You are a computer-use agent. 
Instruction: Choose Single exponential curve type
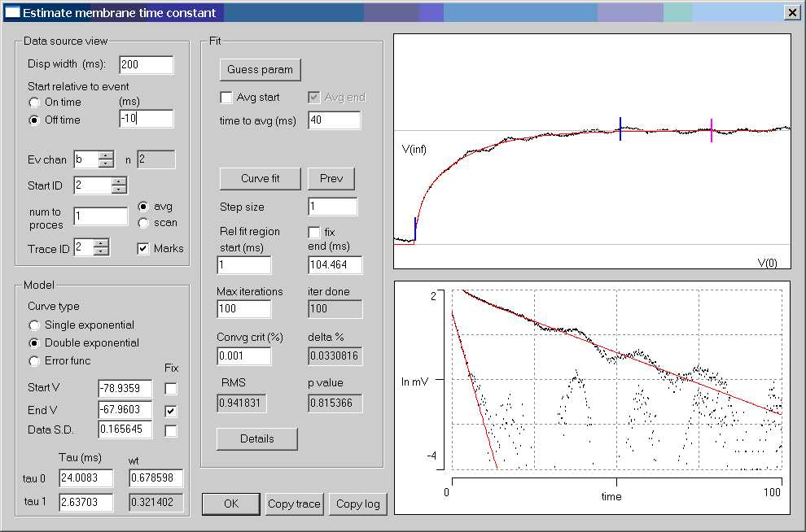click(x=34, y=325)
